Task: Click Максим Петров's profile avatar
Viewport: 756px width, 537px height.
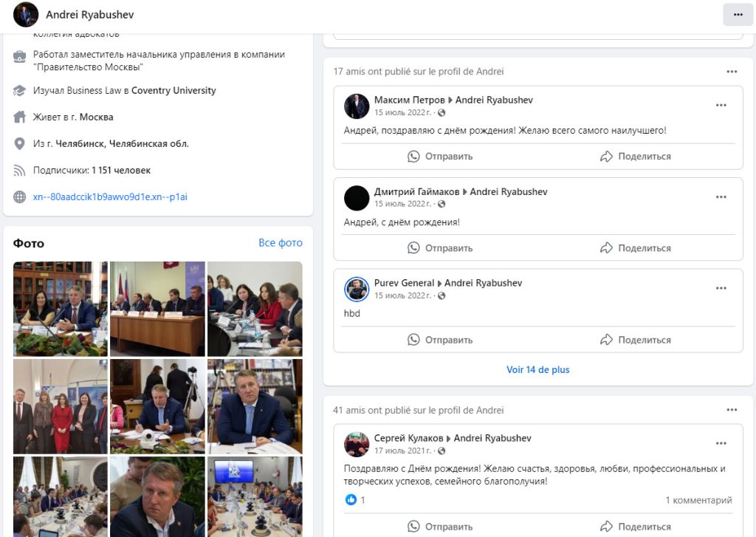Action: (357, 106)
